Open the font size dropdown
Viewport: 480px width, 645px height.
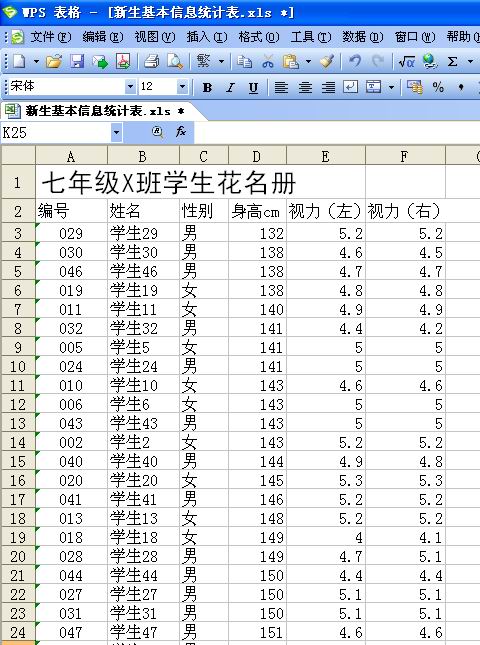(182, 87)
